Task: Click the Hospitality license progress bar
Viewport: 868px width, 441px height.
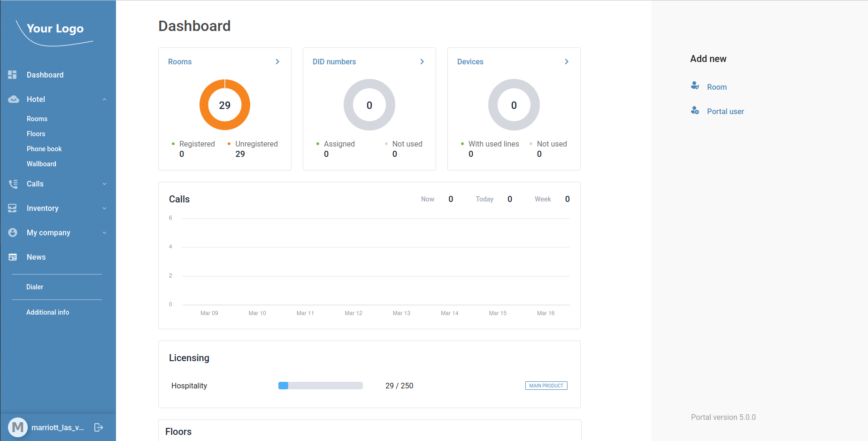Action: tap(321, 386)
